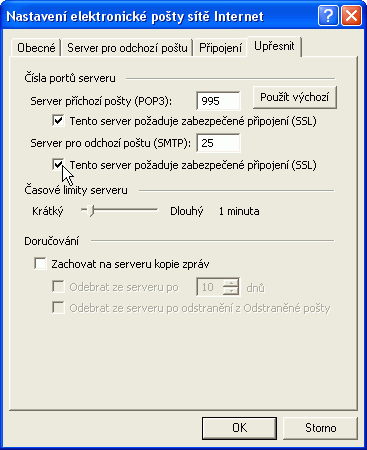This screenshot has height=450, width=367.
Task: Click the Použít výchozí button
Action: tap(295, 97)
